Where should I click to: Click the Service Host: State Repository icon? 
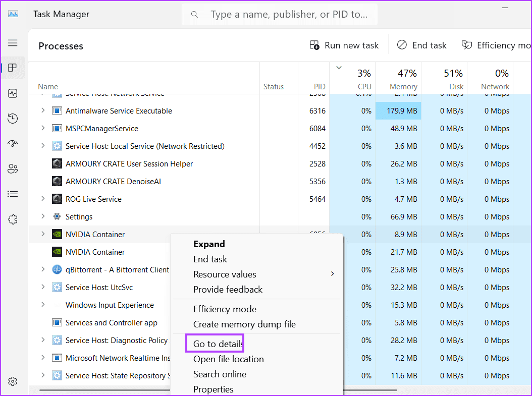click(57, 375)
